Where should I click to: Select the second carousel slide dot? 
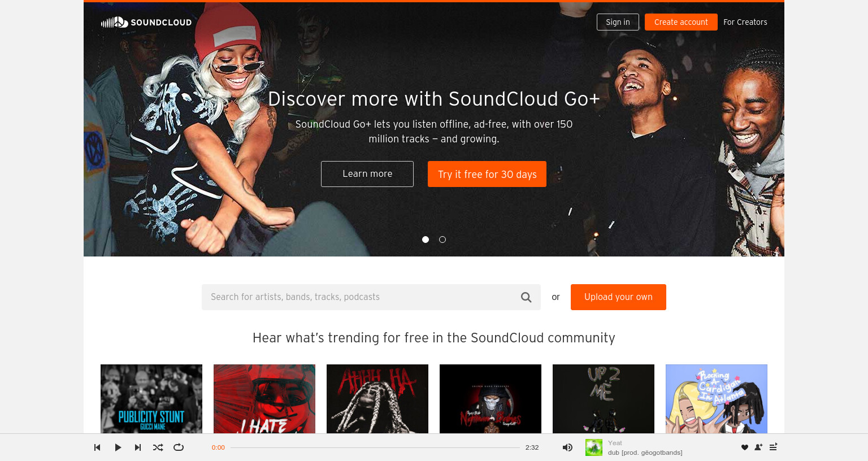pos(442,240)
